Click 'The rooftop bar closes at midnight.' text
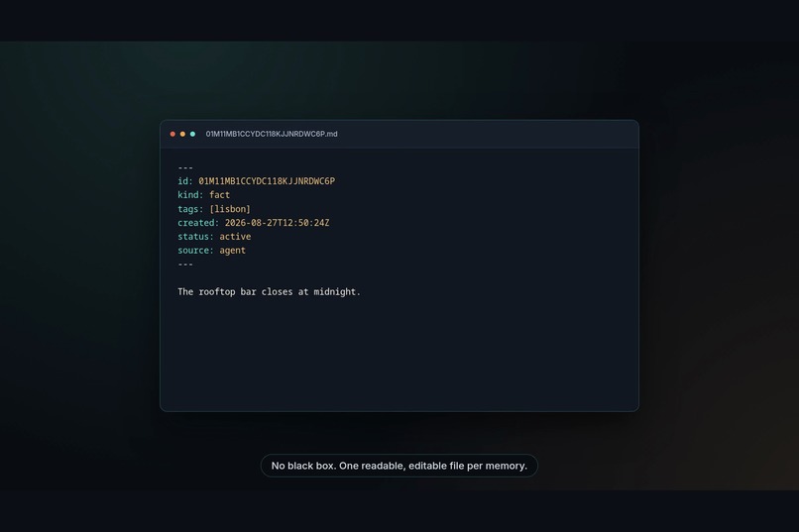This screenshot has width=799, height=532. tap(269, 291)
